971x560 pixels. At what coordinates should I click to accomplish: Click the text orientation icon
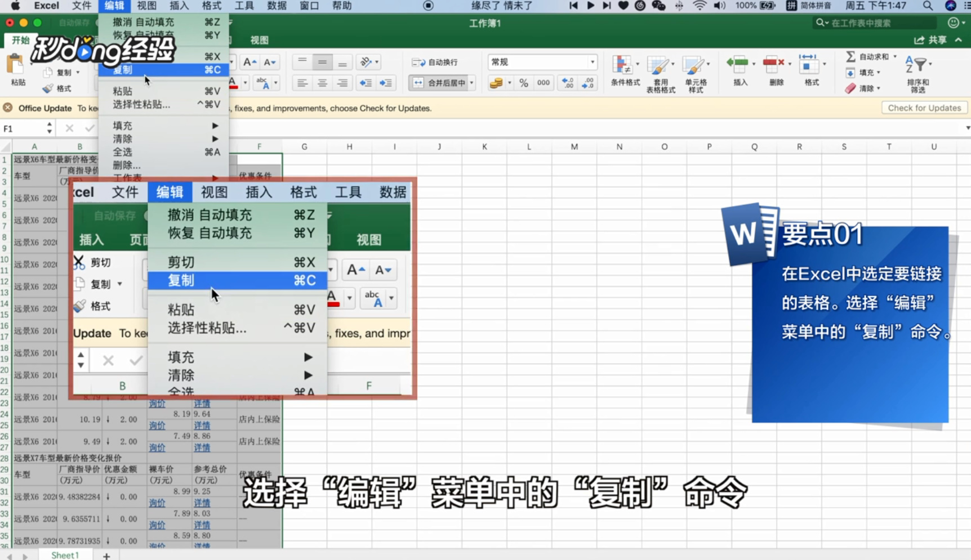click(x=366, y=62)
